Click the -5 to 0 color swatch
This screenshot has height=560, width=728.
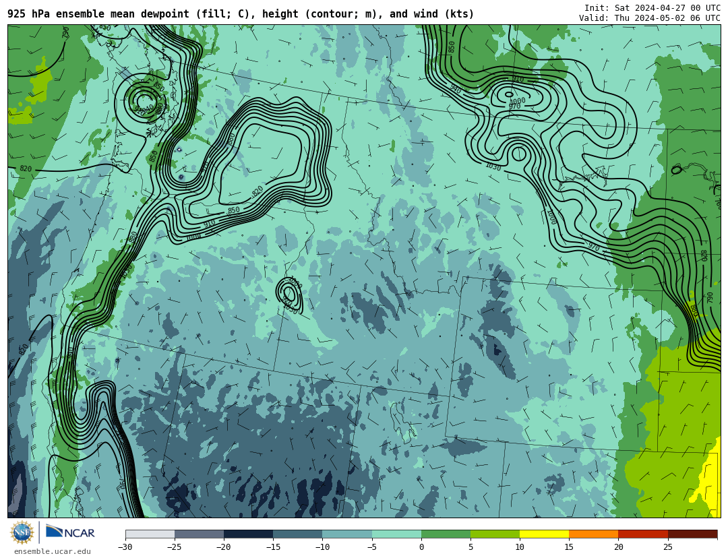click(x=396, y=534)
